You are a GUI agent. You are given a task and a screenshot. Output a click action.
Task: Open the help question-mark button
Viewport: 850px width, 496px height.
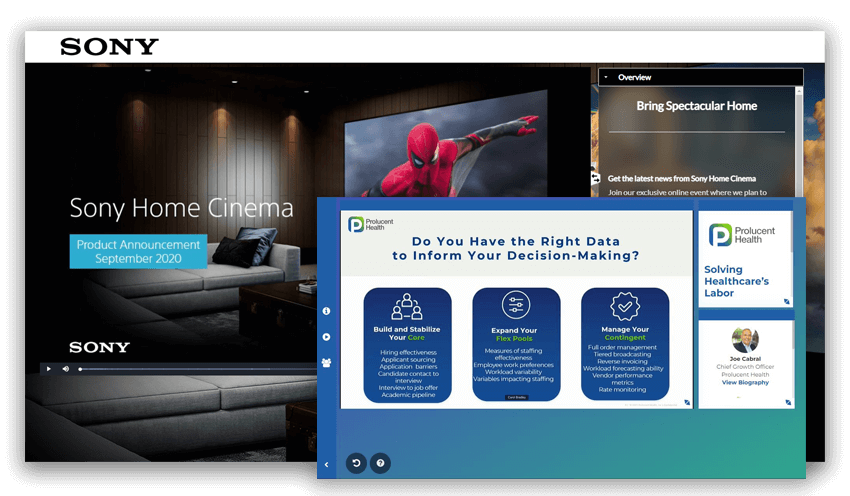coord(381,463)
